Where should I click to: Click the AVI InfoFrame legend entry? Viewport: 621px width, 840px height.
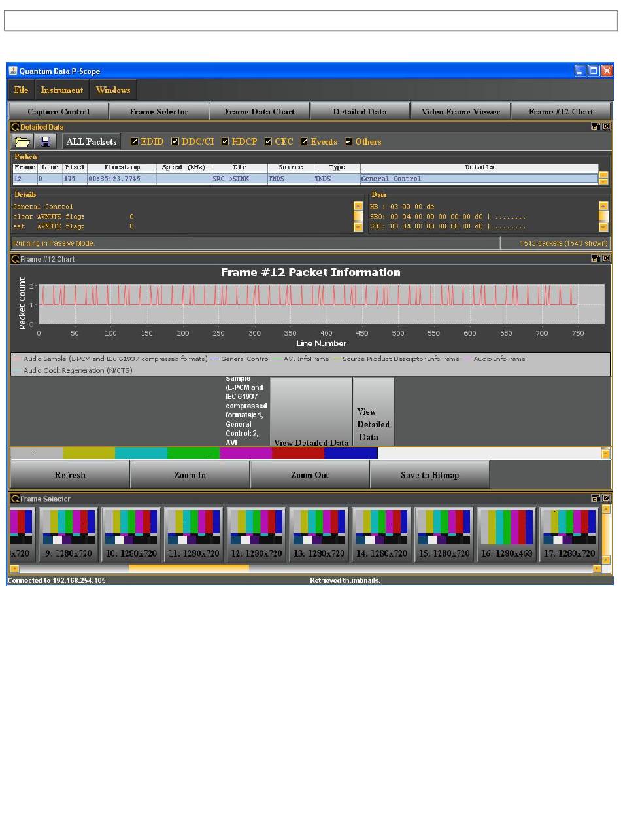click(x=301, y=359)
